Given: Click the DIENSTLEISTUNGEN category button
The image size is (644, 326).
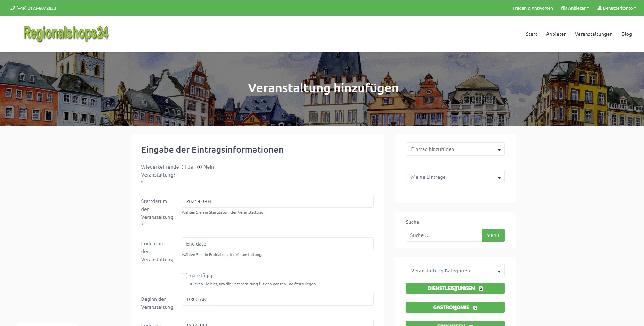Looking at the screenshot, I should click(x=455, y=289).
